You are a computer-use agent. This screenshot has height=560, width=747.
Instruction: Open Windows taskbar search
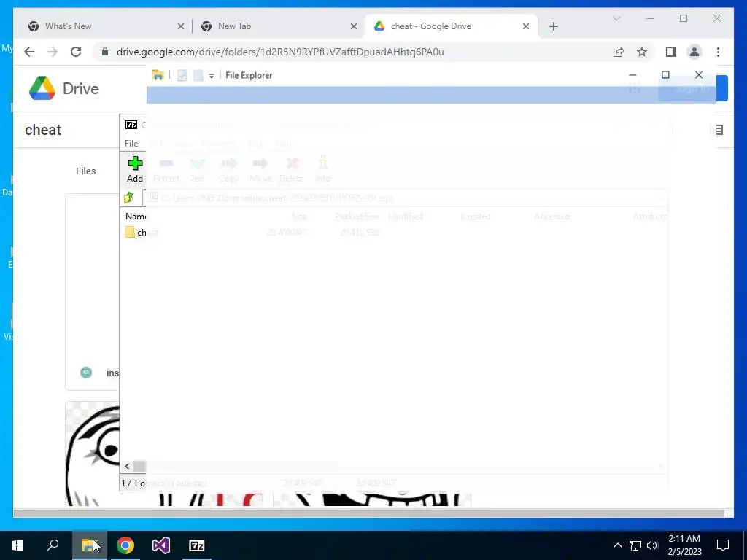[x=53, y=545]
